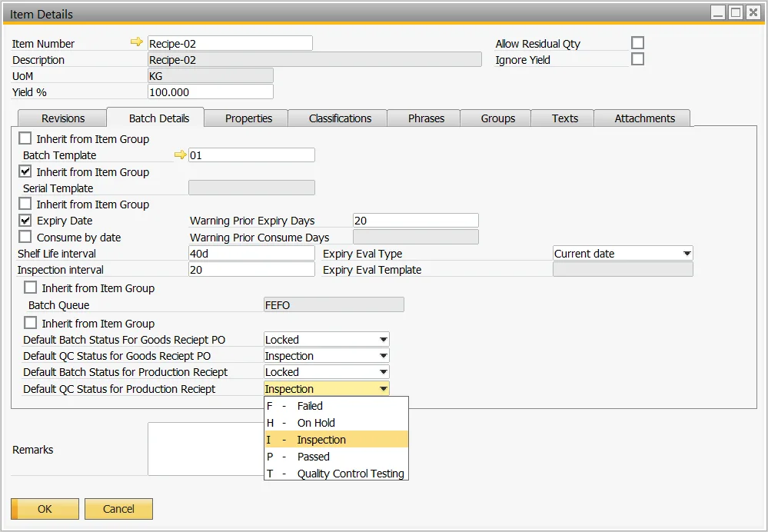The image size is (768, 532).
Task: Click the Inspection interval field
Action: [x=251, y=269]
